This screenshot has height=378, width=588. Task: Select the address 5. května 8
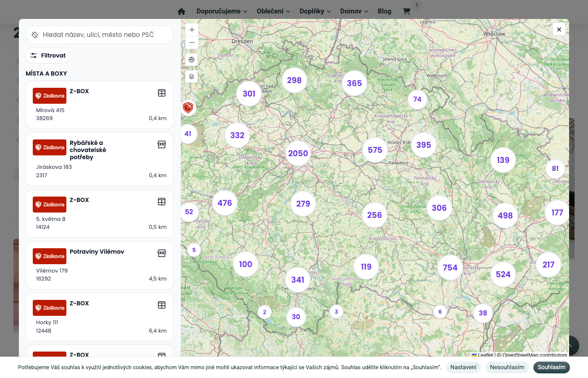[x=51, y=219]
